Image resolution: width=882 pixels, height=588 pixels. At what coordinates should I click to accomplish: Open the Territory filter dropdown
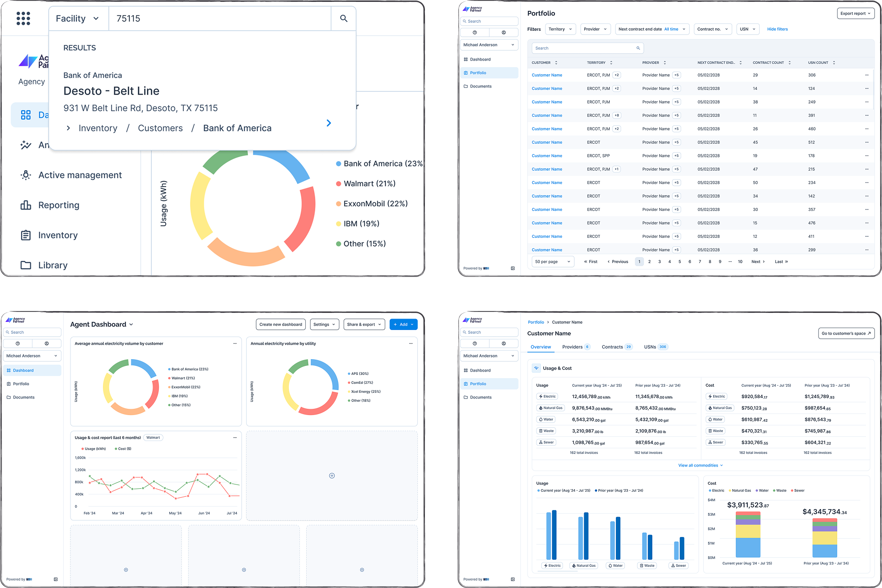(561, 29)
